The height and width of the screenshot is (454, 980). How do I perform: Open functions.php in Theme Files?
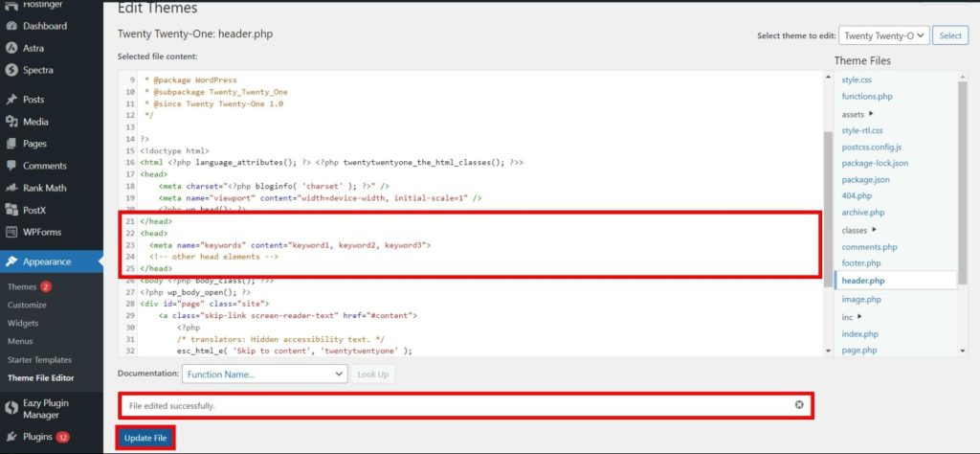[x=867, y=97]
